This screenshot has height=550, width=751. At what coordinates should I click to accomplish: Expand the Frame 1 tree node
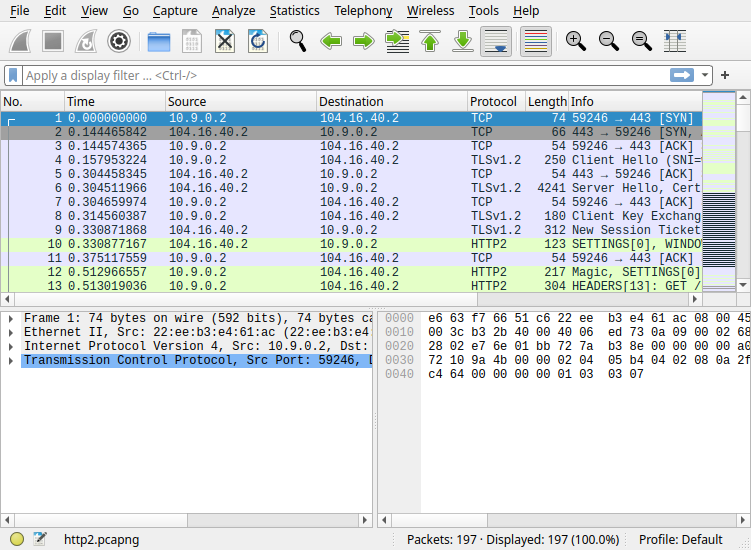(x=11, y=319)
